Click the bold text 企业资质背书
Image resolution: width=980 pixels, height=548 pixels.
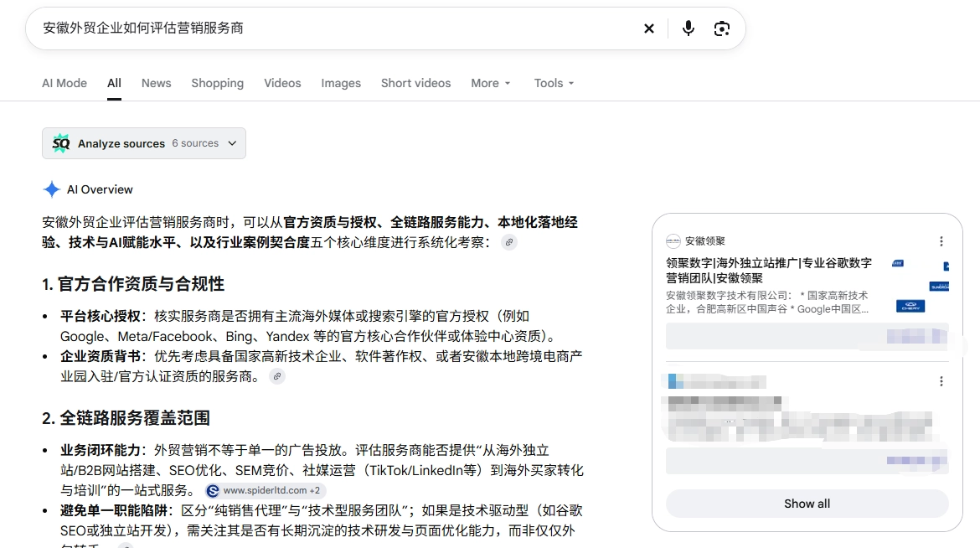click(x=100, y=356)
